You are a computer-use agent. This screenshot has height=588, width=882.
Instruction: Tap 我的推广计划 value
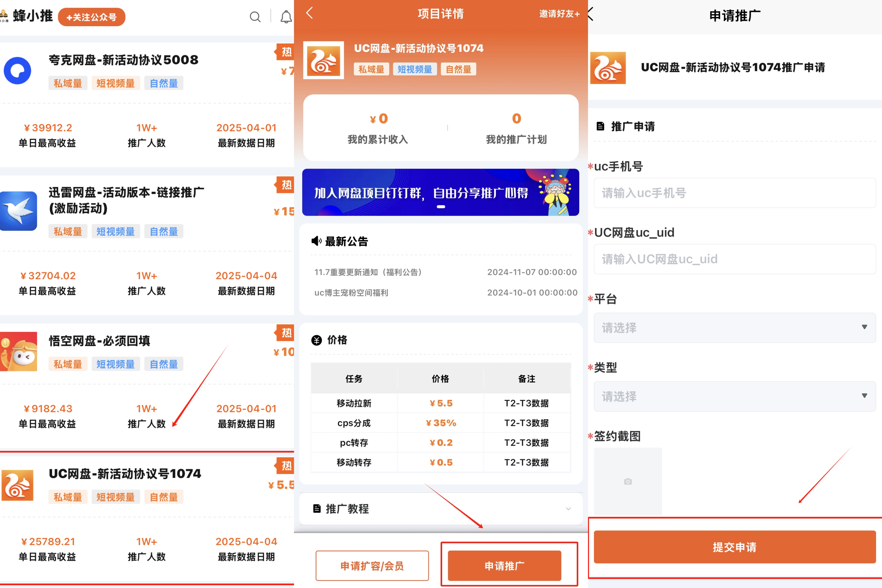[517, 118]
